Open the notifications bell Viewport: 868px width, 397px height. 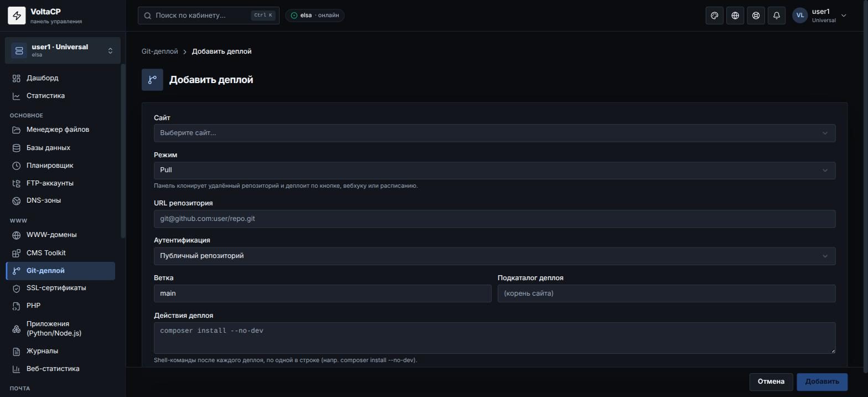pos(777,16)
